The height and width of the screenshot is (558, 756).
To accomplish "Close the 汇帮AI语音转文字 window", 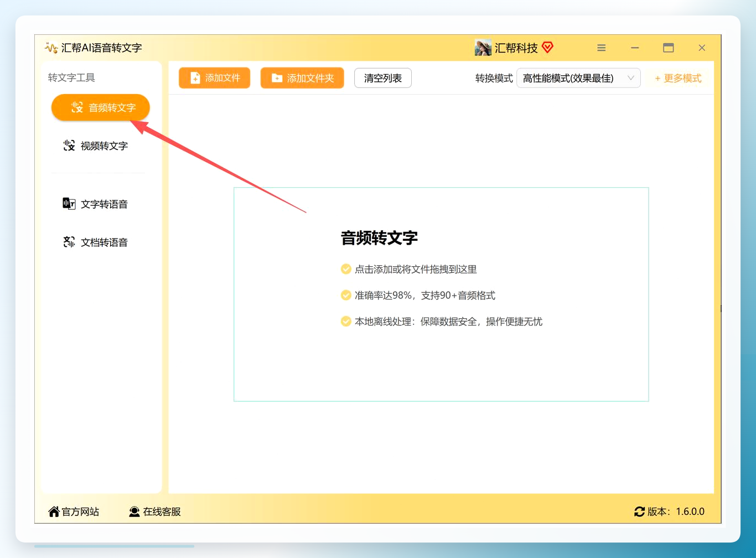I will coord(702,48).
